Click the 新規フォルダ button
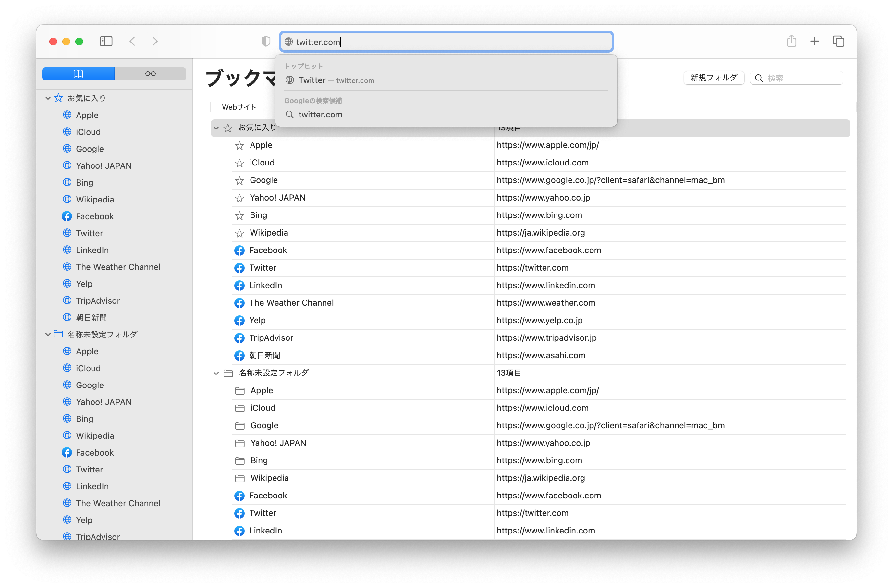The width and height of the screenshot is (893, 588). pos(713,78)
